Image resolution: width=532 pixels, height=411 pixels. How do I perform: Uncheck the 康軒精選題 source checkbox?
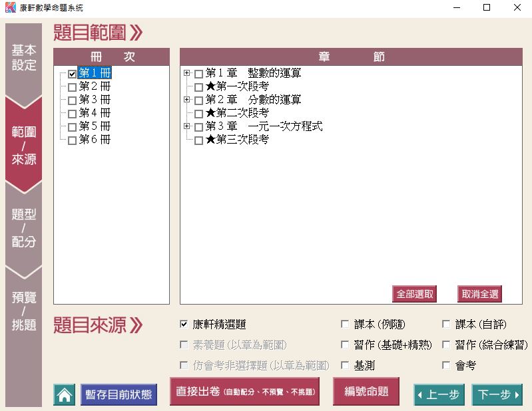pyautogui.click(x=184, y=325)
